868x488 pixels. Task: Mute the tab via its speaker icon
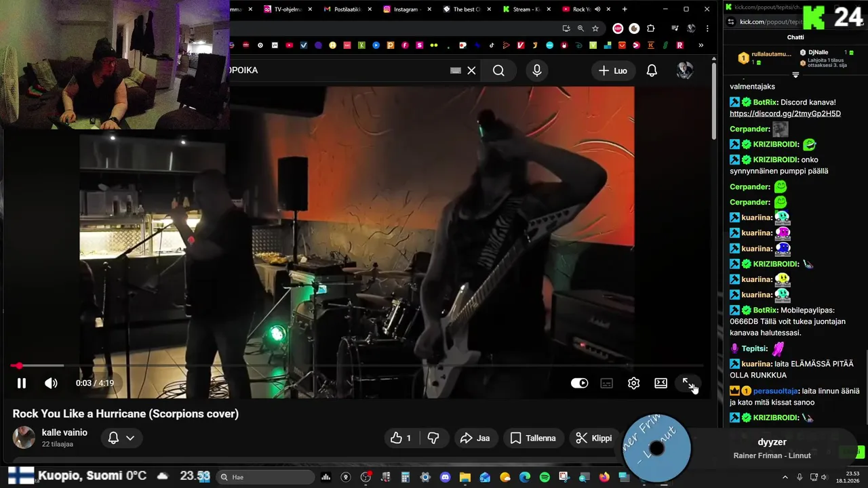(x=597, y=9)
